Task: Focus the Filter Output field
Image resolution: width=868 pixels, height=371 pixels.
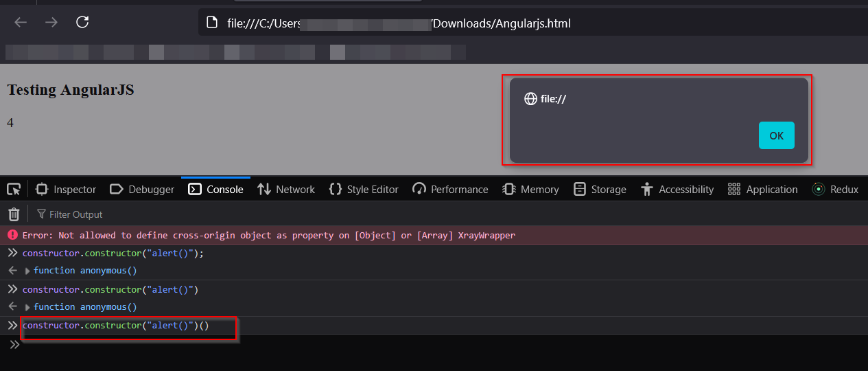Action: coord(75,214)
